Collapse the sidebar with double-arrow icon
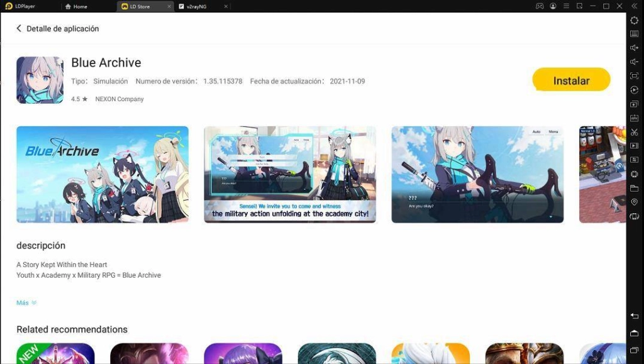Image resolution: width=644 pixels, height=364 pixels. point(634,6)
